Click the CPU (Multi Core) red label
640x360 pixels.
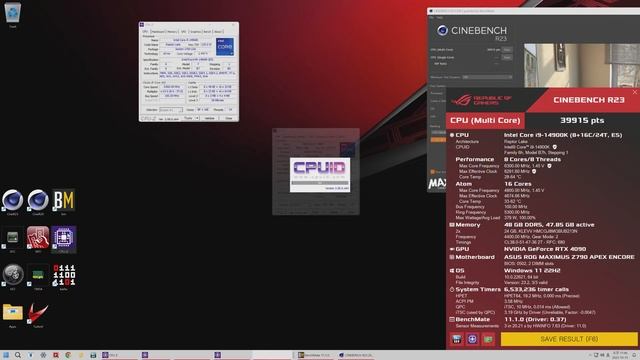click(485, 120)
